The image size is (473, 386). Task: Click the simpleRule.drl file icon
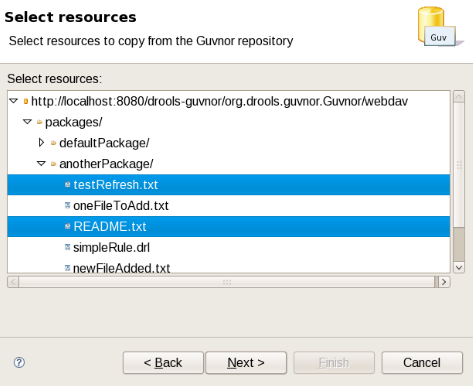(67, 247)
